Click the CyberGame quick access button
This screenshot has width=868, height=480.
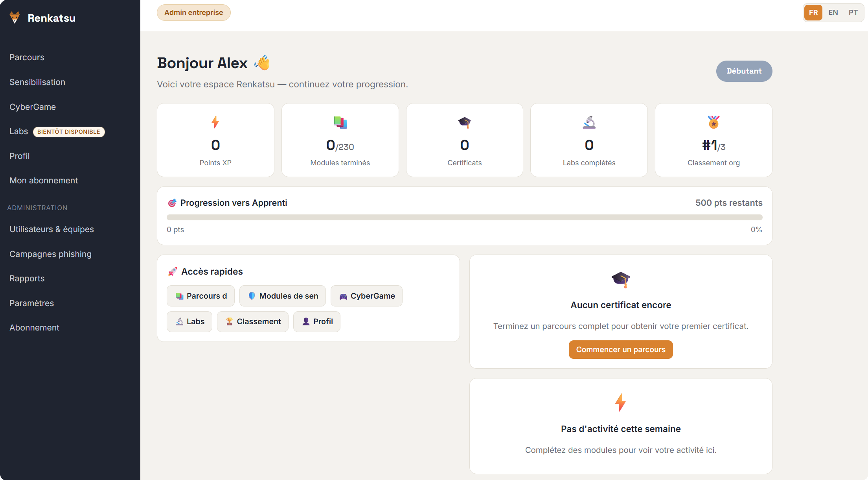coord(366,296)
